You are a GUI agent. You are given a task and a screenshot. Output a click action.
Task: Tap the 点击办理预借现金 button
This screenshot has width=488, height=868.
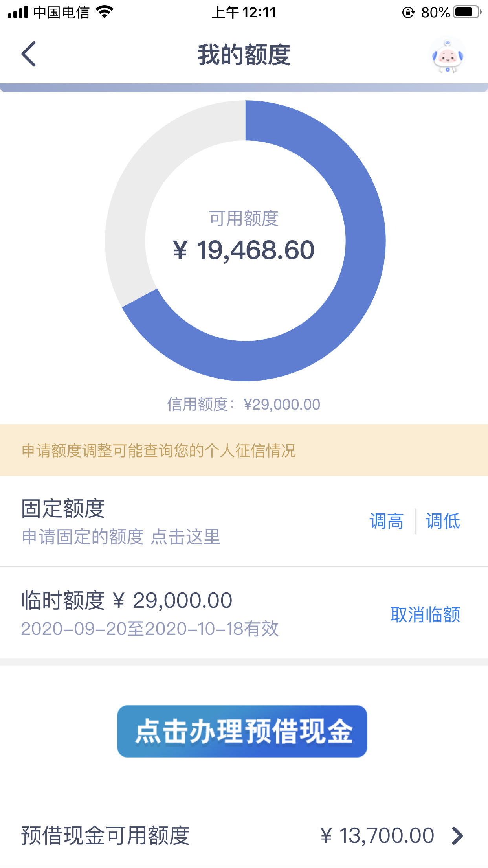[242, 731]
